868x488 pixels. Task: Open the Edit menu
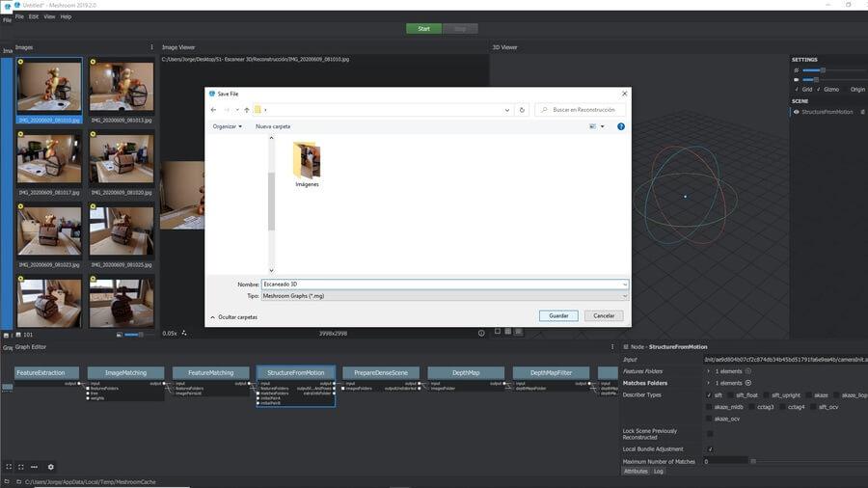34,16
